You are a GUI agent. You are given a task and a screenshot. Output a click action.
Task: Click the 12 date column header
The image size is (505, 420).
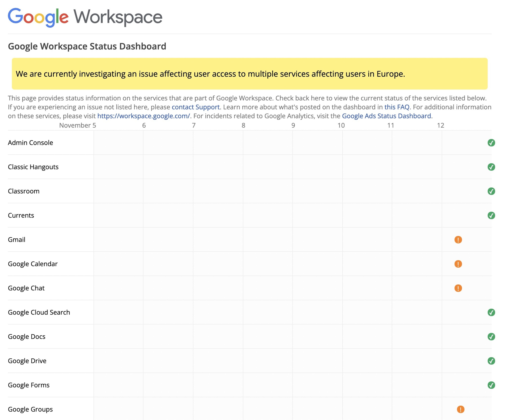[440, 125]
